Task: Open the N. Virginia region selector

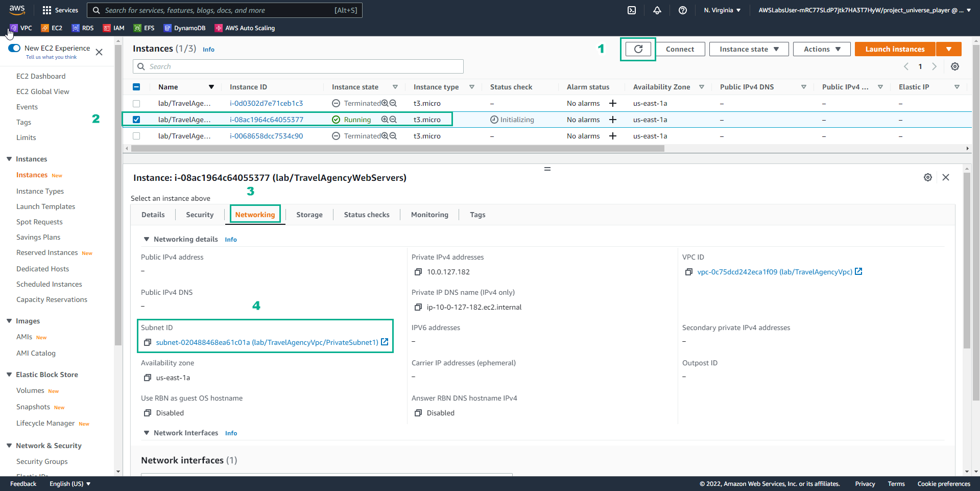Action: point(722,10)
